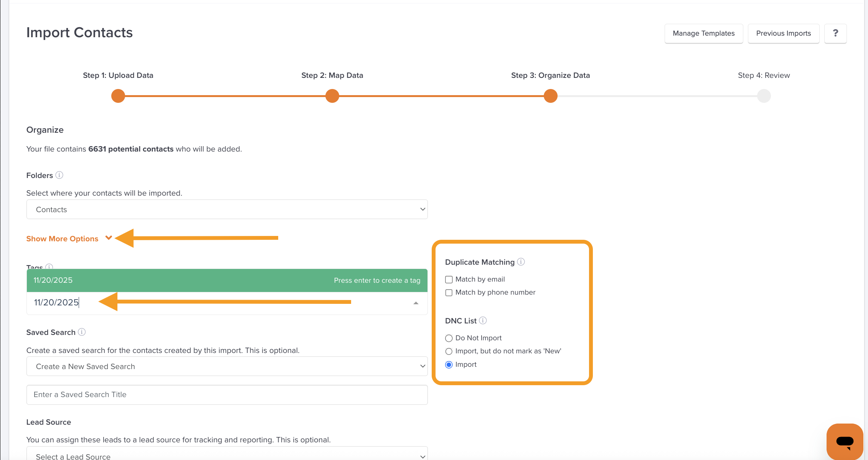Select Import, but do not mark as 'New'
Viewport: 868px width, 460px height.
pyautogui.click(x=449, y=351)
